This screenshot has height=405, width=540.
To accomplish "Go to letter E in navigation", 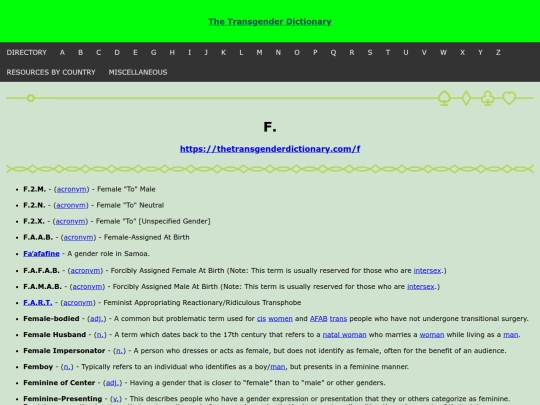I will pyautogui.click(x=135, y=52).
